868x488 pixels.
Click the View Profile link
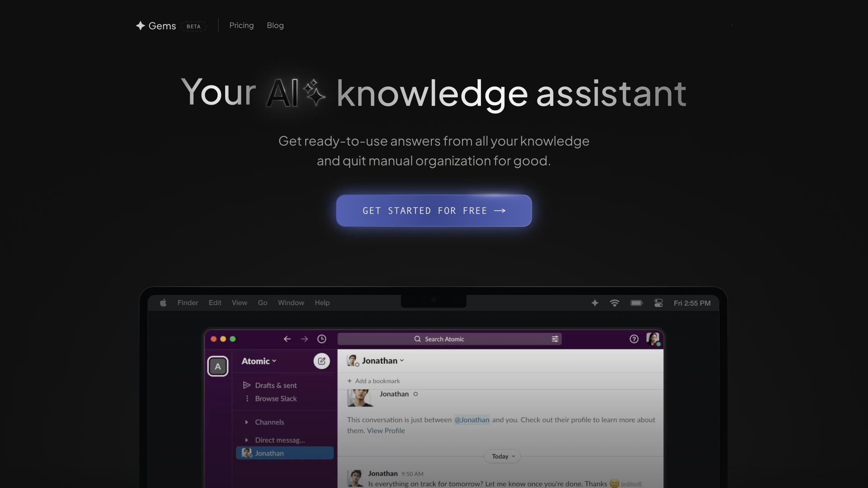(x=386, y=431)
